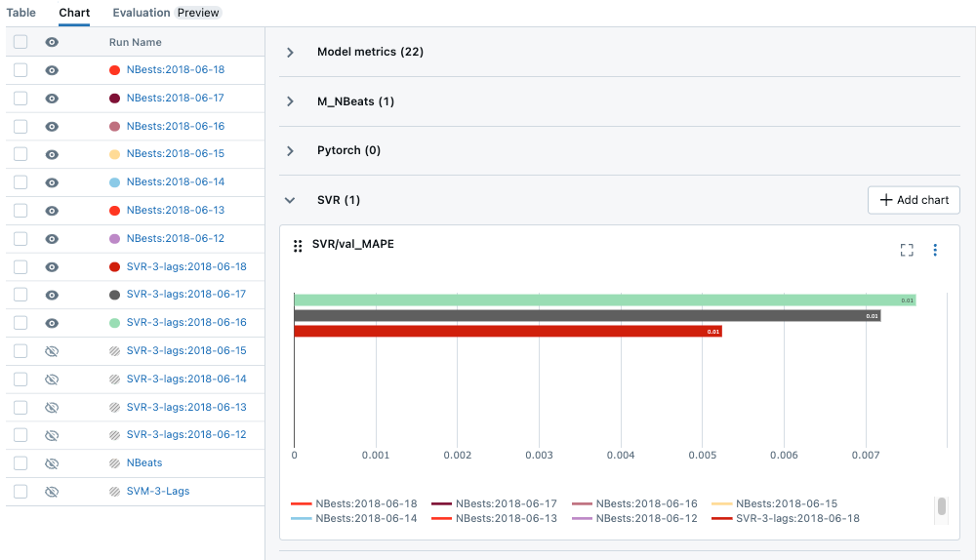This screenshot has height=560, width=976.
Task: Show the hidden SVR-3-lags:2018-06-15 run
Action: [52, 351]
